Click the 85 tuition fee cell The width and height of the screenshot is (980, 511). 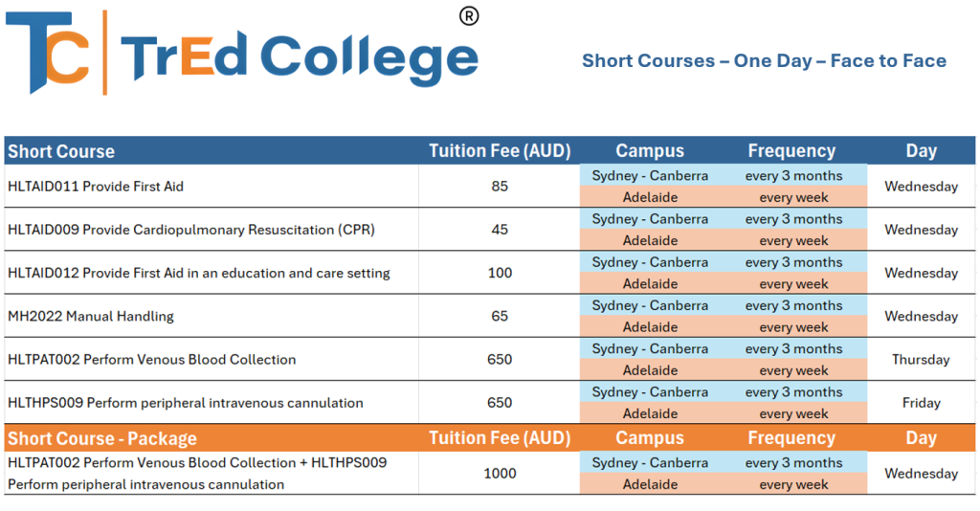point(500,187)
